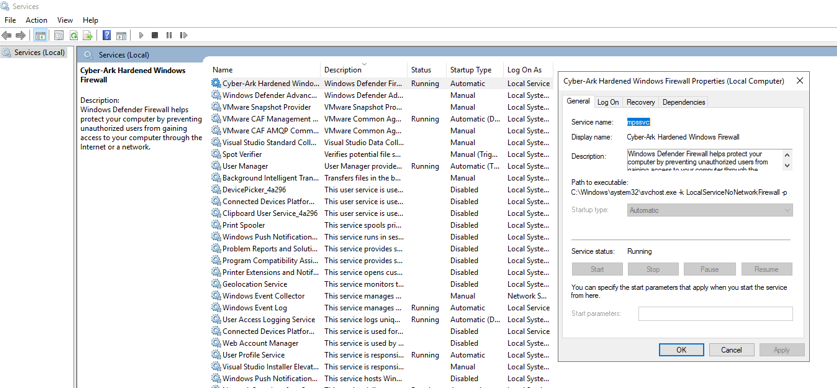
Task: Select the Windows Defender Advanc... service row
Action: click(381, 95)
